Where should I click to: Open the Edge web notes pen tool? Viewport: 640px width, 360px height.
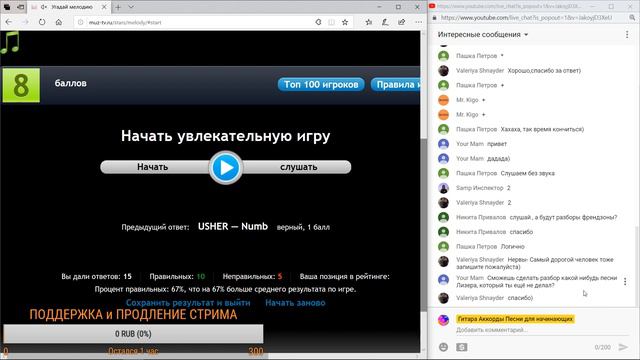pos(385,22)
